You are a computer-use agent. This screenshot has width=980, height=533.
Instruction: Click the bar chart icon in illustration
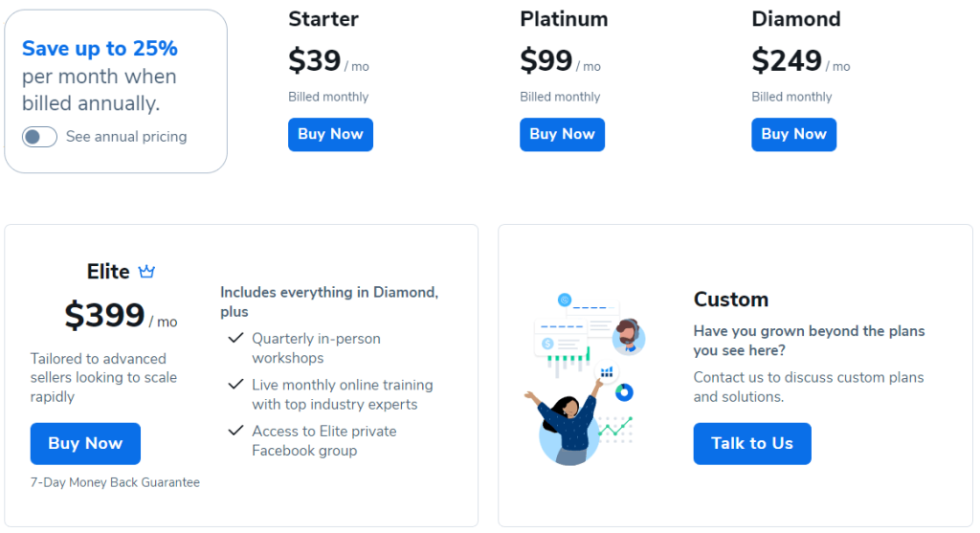click(x=607, y=372)
